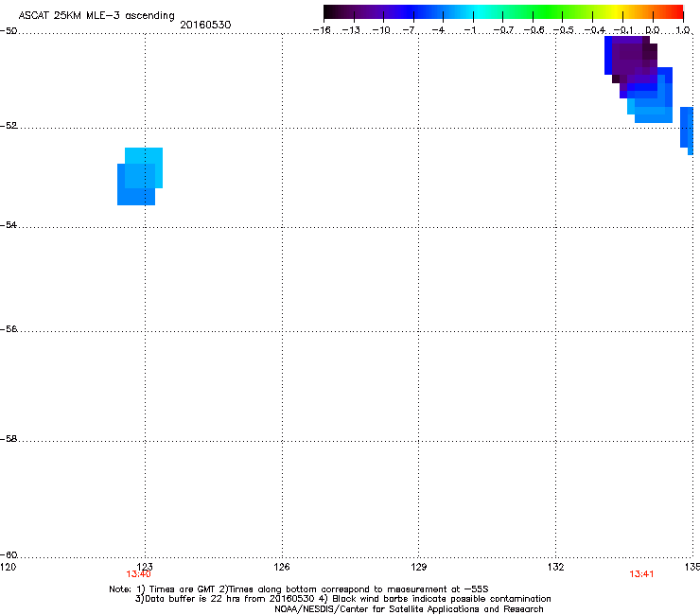Pick the black end of the colorbar
Viewport: 700px width, 615px height.
point(330,11)
